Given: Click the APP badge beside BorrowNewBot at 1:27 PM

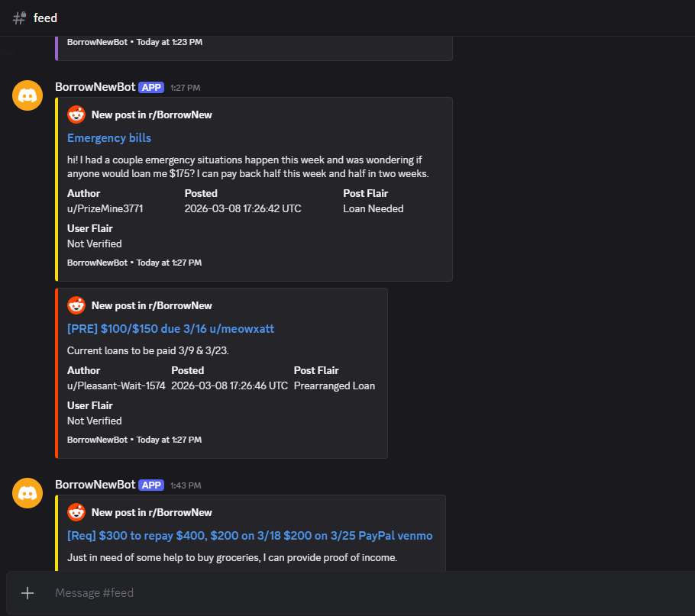Looking at the screenshot, I should [151, 87].
